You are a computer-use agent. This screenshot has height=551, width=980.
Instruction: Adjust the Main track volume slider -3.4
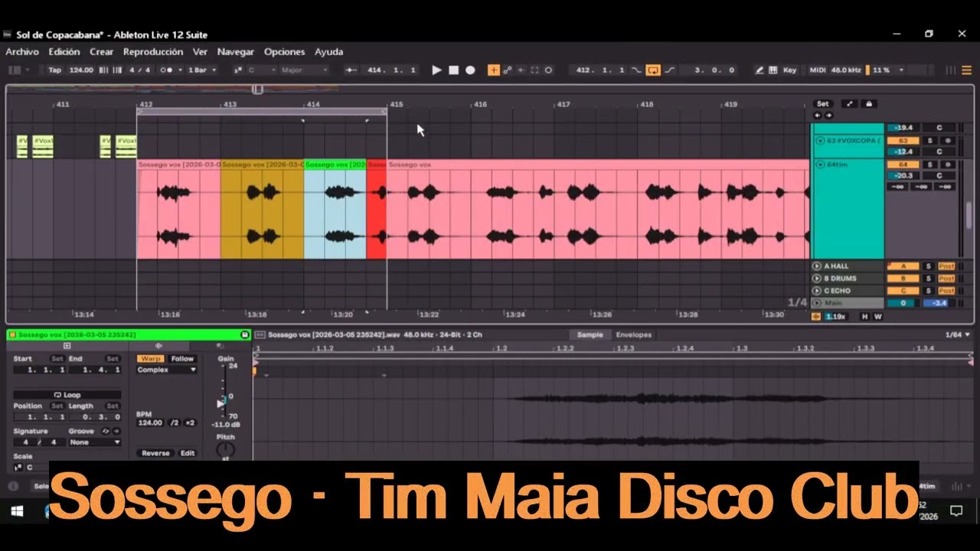click(938, 303)
